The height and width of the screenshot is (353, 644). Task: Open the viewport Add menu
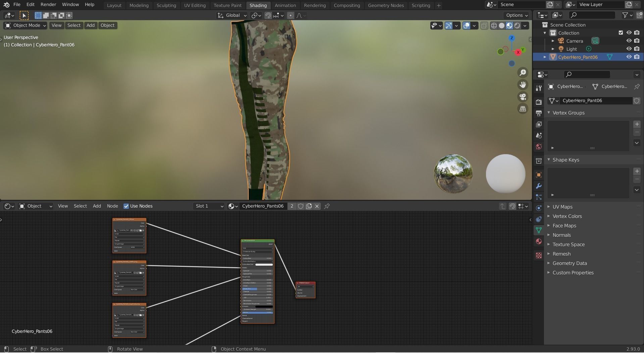click(90, 25)
